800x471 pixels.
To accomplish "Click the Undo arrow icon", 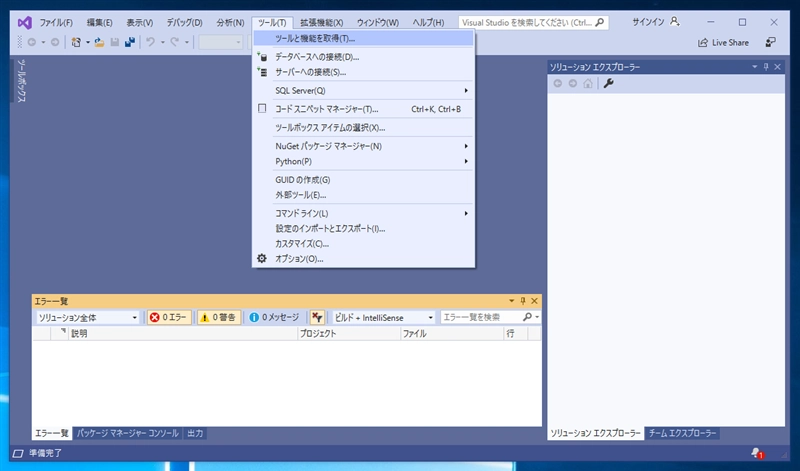I will pyautogui.click(x=151, y=42).
